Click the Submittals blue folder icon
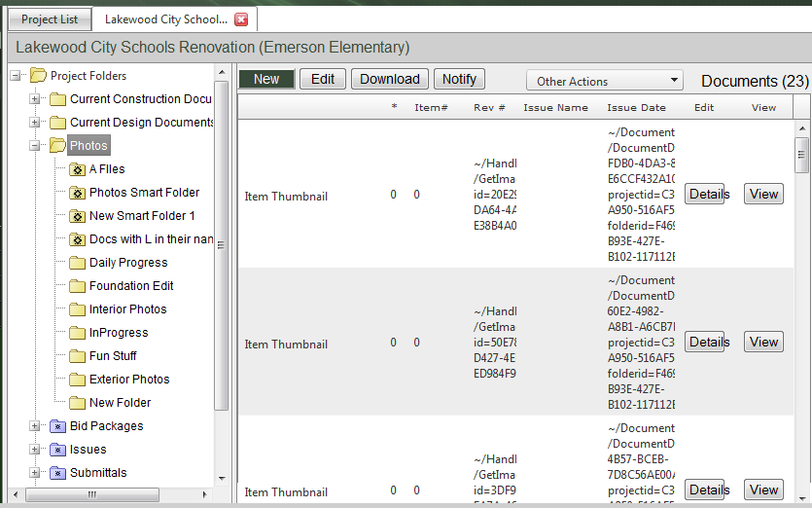812x508 pixels. (57, 473)
